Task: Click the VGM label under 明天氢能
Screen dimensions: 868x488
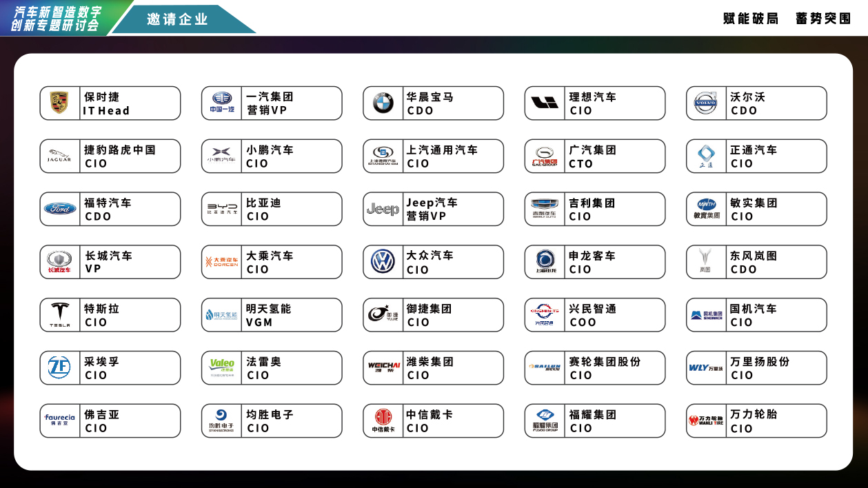Action: [x=259, y=322]
